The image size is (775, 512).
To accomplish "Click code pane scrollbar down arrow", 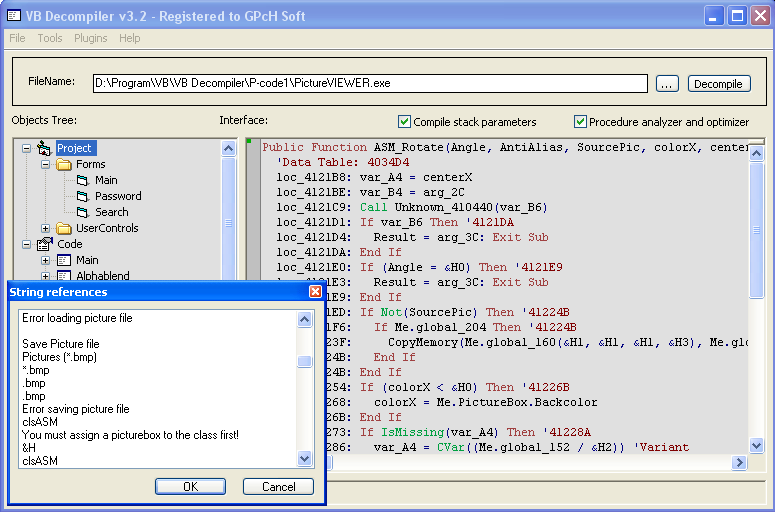I will point(757,446).
